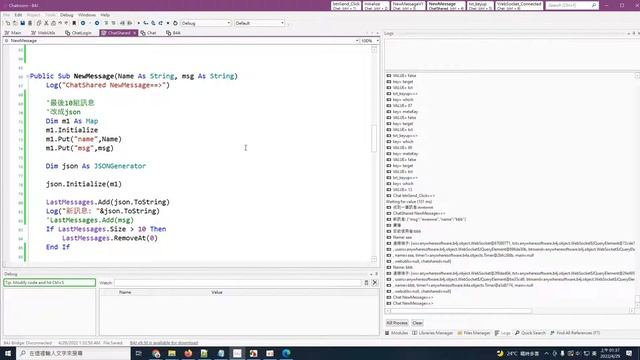Open the Files Manager tab
This screenshot has height=360, width=640.
pos(474,333)
